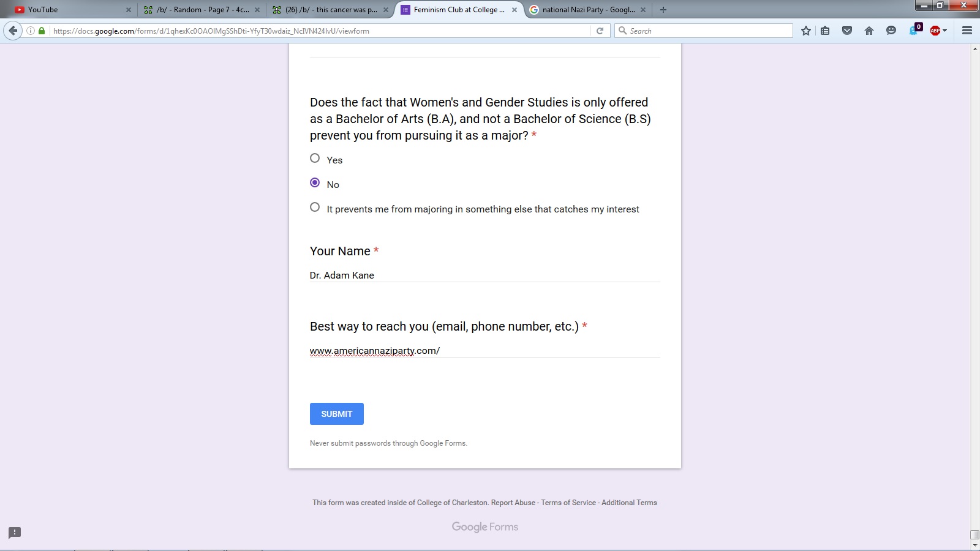
Task: Save page to Pocket icon
Action: [847, 31]
